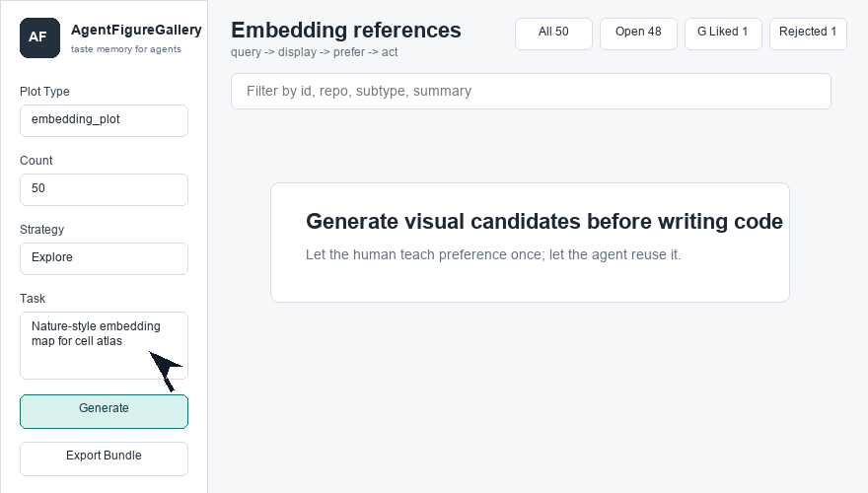
Task: Click the Export Bundle button
Action: coord(105,458)
